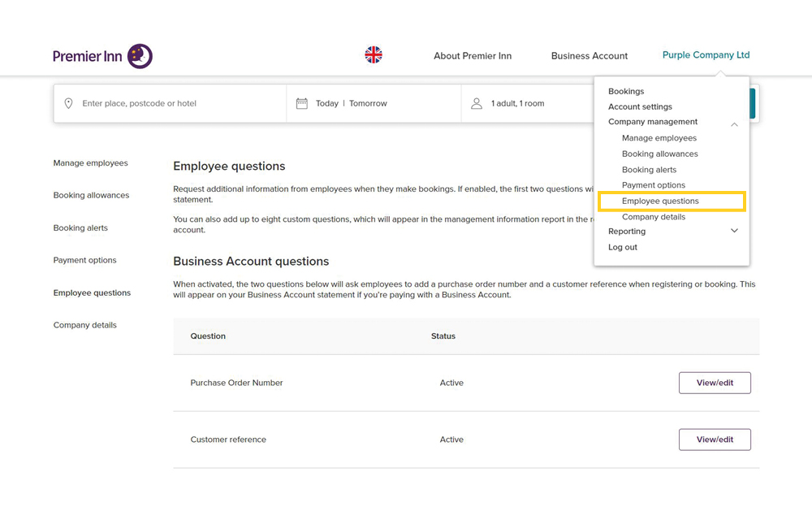Image resolution: width=812 pixels, height=520 pixels.
Task: Open Payment options in dropdown menu
Action: [x=654, y=185]
